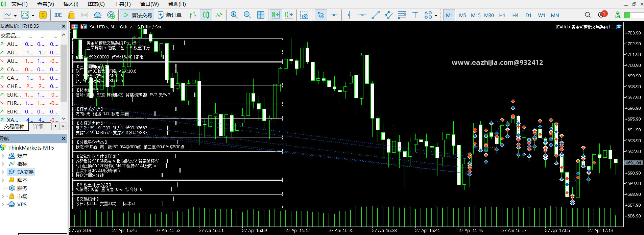Screen dimensions: 644x235
Task: Select the H1 timeframe button
Action: (502, 15)
